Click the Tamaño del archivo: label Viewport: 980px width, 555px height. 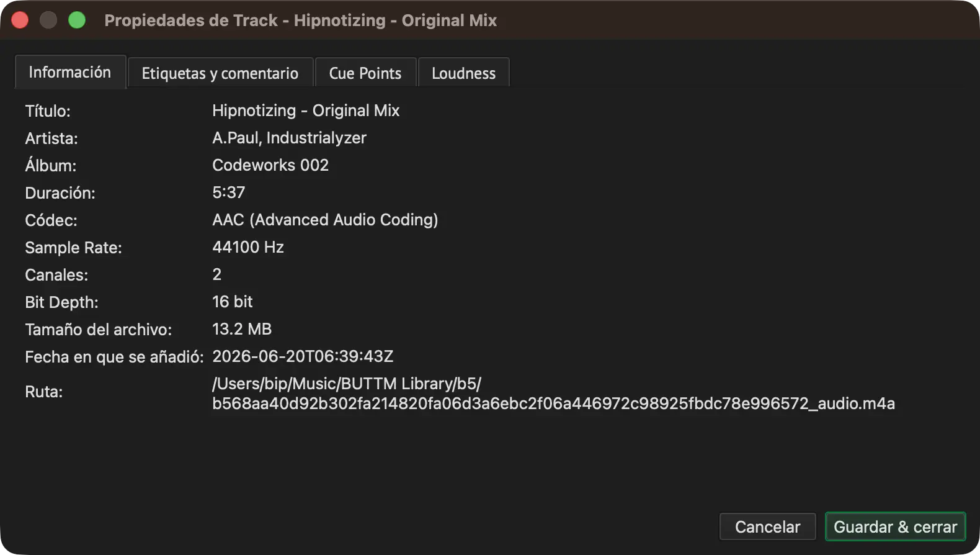(99, 330)
